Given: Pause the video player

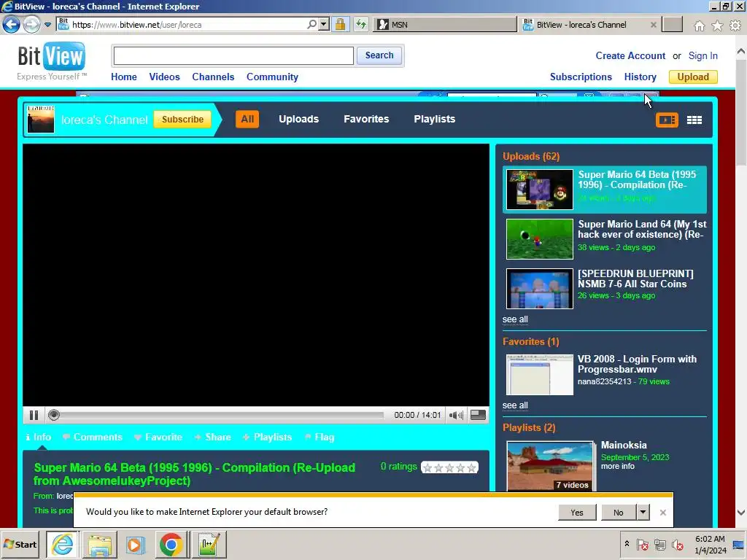Looking at the screenshot, I should (x=34, y=415).
